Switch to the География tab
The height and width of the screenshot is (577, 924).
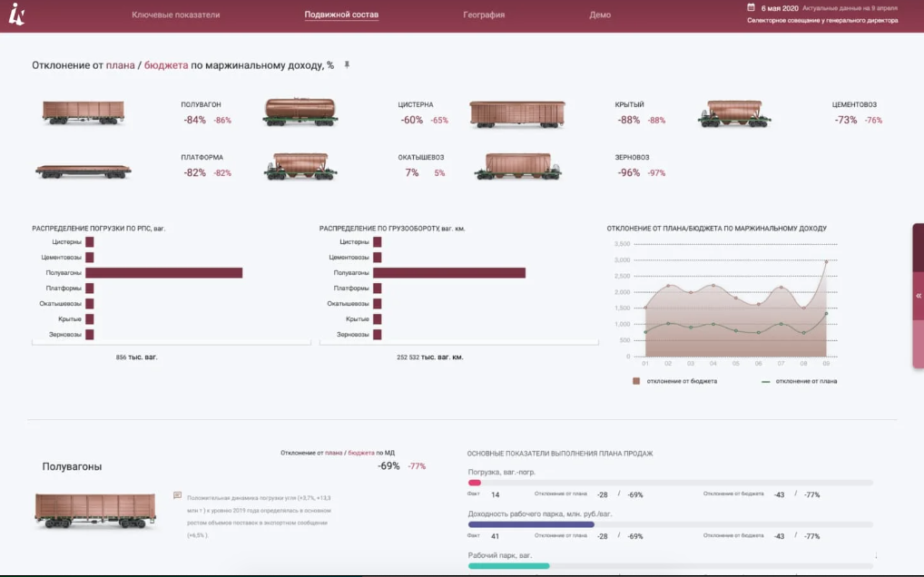484,15
